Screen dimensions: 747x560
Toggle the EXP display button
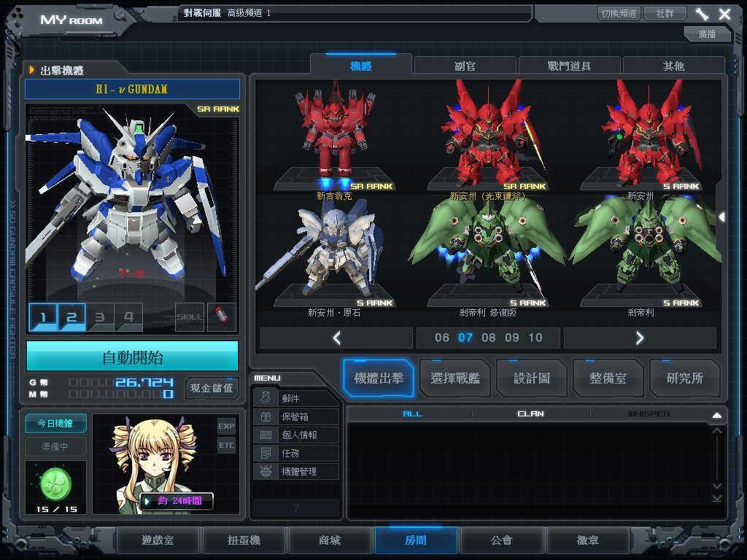pyautogui.click(x=226, y=426)
